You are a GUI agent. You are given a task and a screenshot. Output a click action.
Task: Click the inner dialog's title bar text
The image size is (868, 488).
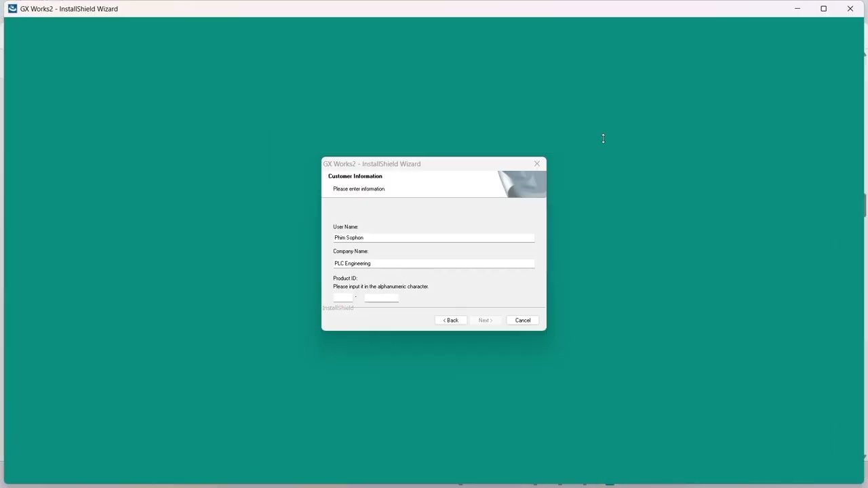(372, 164)
